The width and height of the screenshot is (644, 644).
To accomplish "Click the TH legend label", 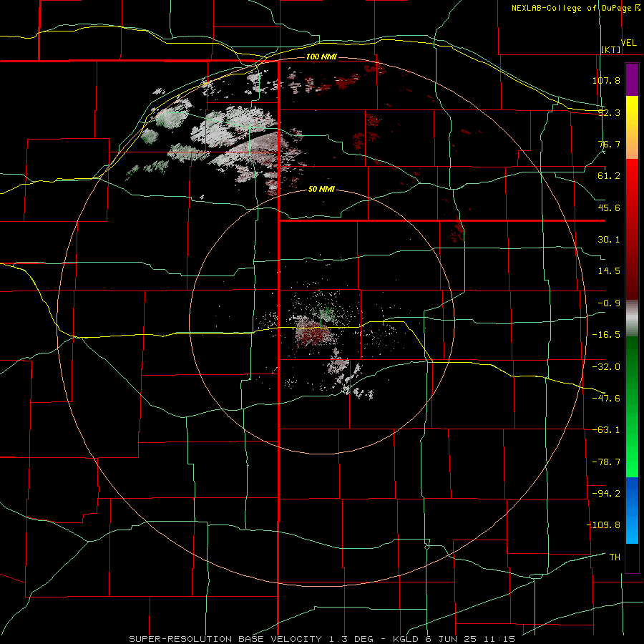I will coord(615,557).
